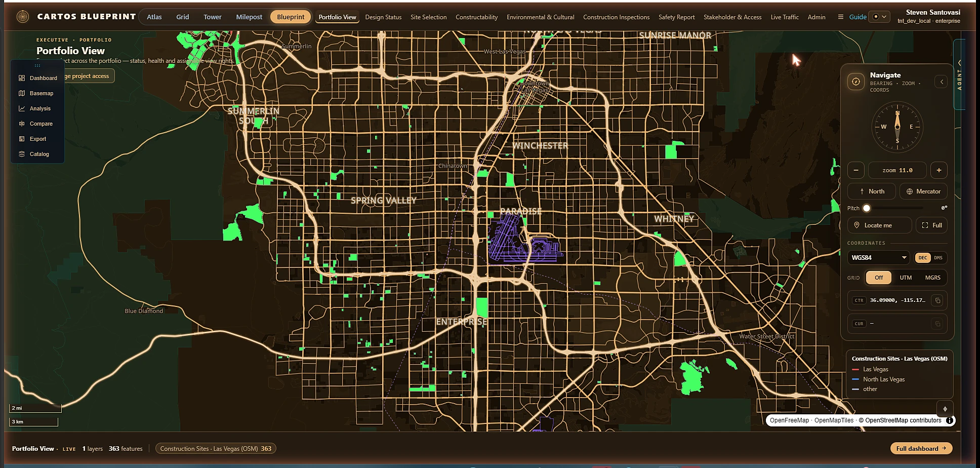The height and width of the screenshot is (468, 980).
Task: Click the Mercator projection button
Action: click(923, 191)
